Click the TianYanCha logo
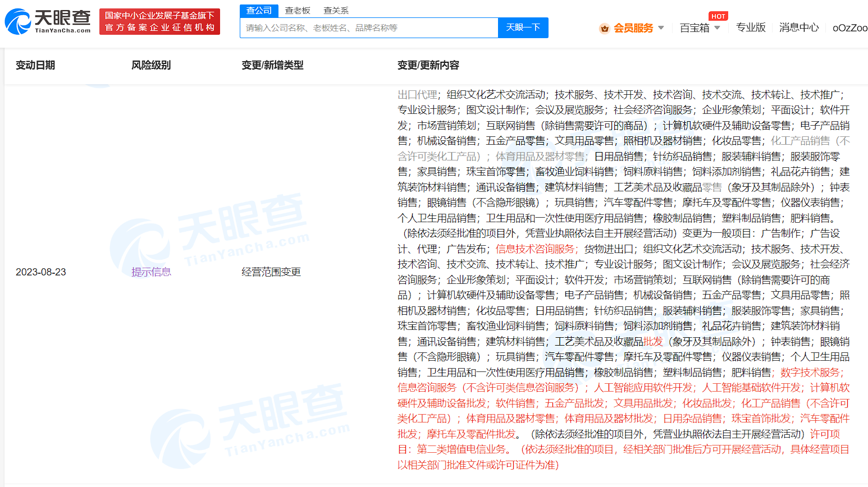Image resolution: width=868 pixels, height=487 pixels. (48, 21)
